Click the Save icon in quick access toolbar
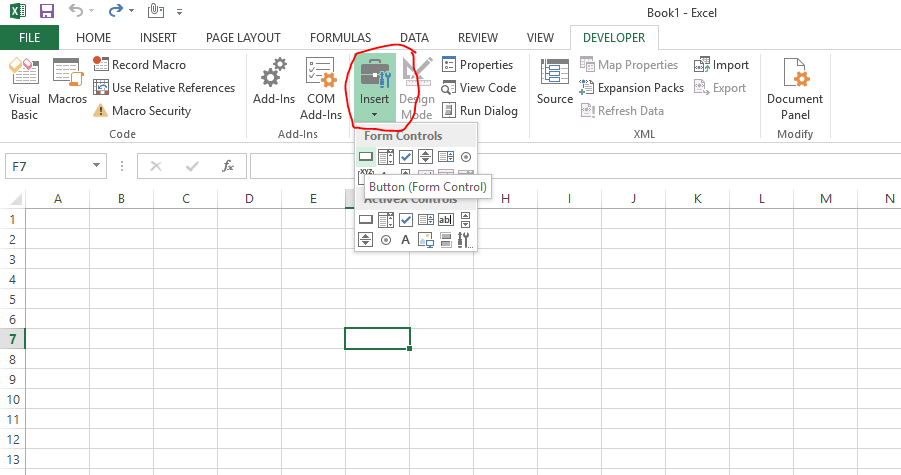This screenshot has width=901, height=475. click(x=46, y=12)
